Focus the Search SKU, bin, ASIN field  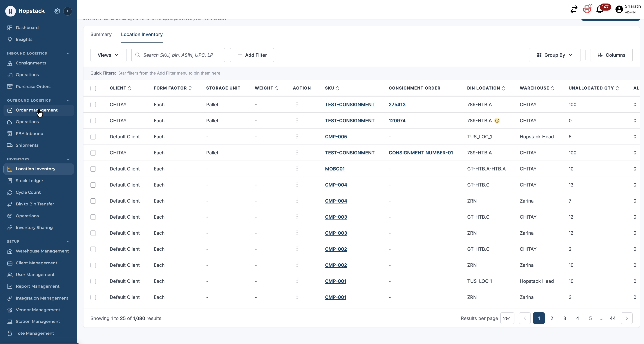[178, 55]
